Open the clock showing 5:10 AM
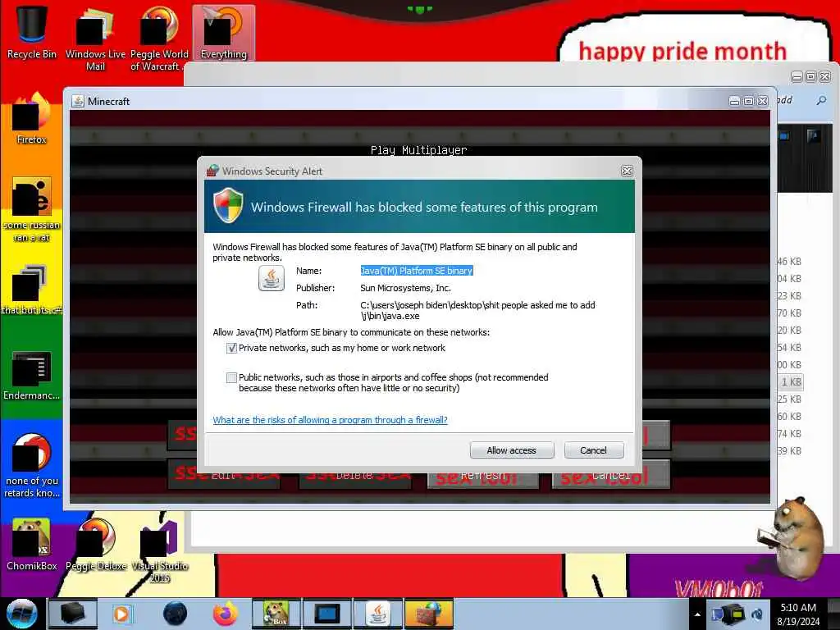Viewport: 840px width, 630px height. [x=797, y=614]
